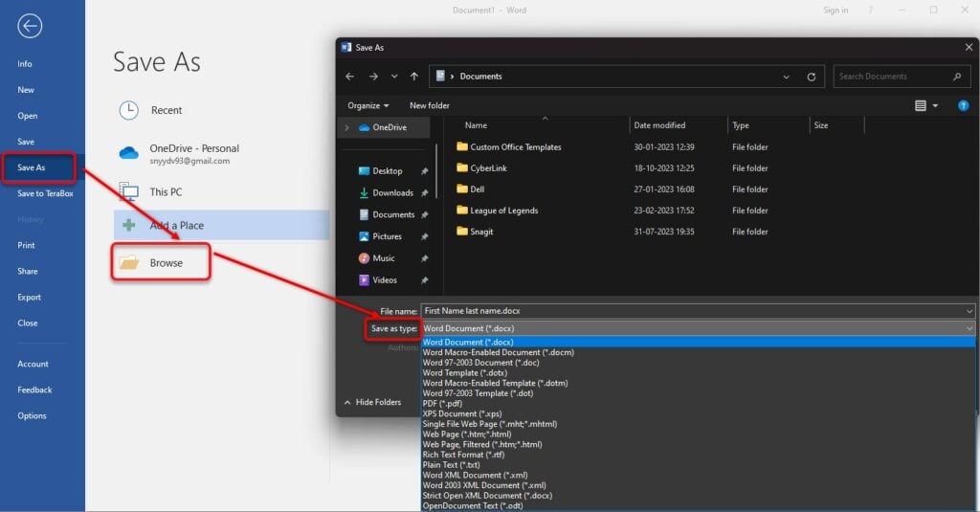Collapse the Save as type combo box
Viewport: 980px width, 512px height.
coord(969,328)
